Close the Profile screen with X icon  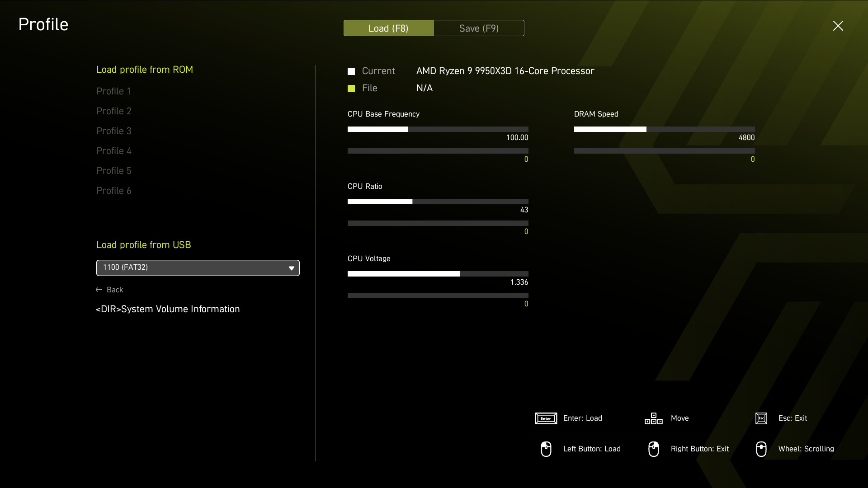838,26
